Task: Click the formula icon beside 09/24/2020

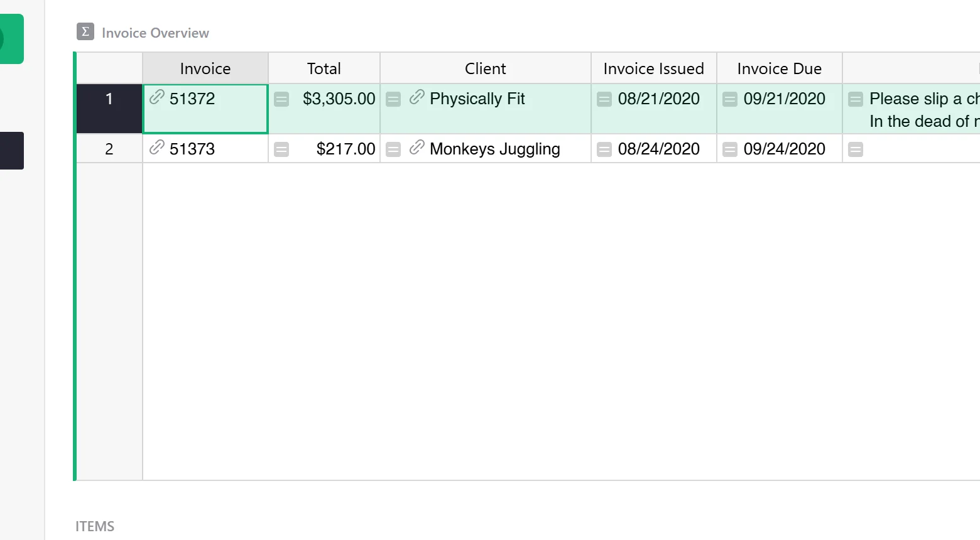Action: click(730, 149)
